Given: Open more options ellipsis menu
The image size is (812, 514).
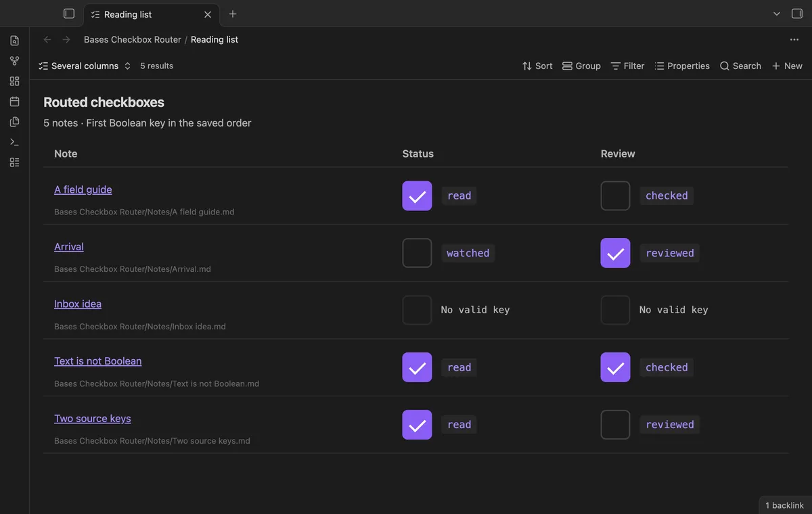Looking at the screenshot, I should pos(794,39).
